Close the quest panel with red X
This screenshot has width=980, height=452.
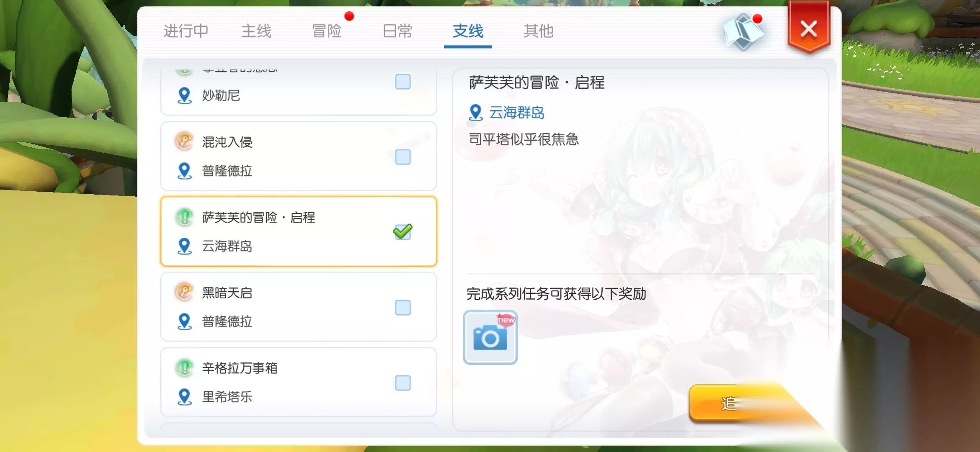point(808,29)
